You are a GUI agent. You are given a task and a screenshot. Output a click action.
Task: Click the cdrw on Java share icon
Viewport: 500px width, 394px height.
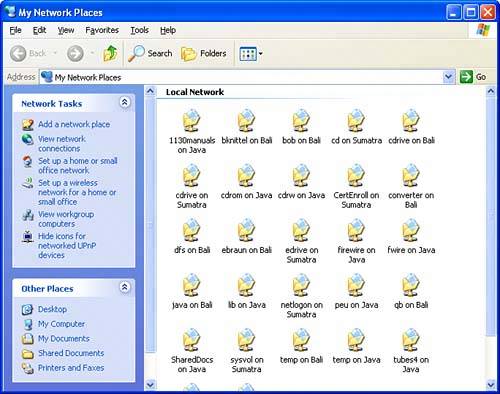pyautogui.click(x=301, y=176)
